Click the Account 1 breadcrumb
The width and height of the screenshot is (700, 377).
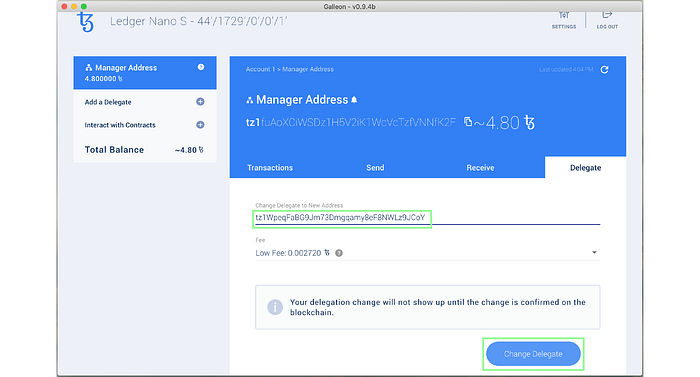[260, 69]
